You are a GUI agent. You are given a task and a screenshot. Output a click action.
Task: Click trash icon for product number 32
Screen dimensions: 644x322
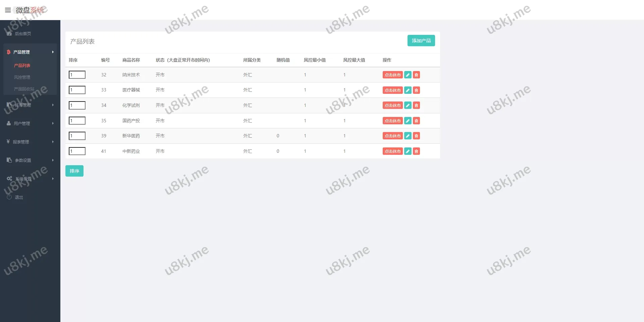[x=416, y=75]
